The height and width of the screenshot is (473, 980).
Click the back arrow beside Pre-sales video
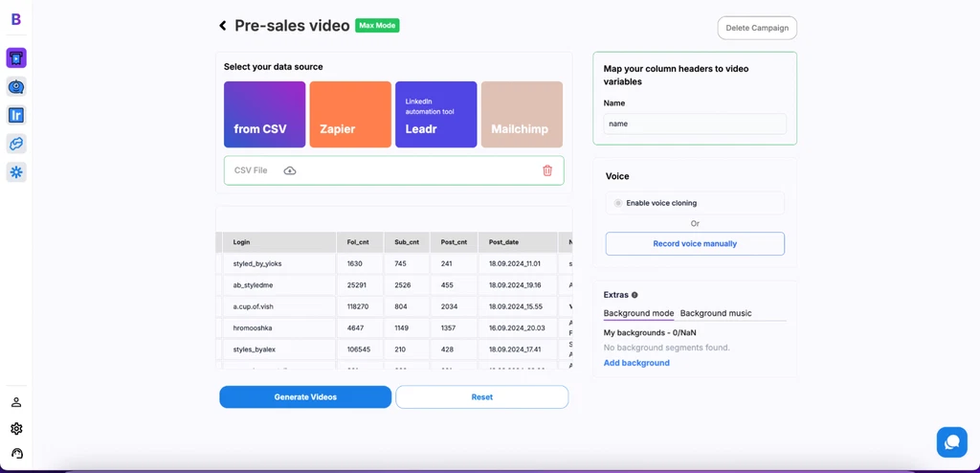(x=223, y=26)
